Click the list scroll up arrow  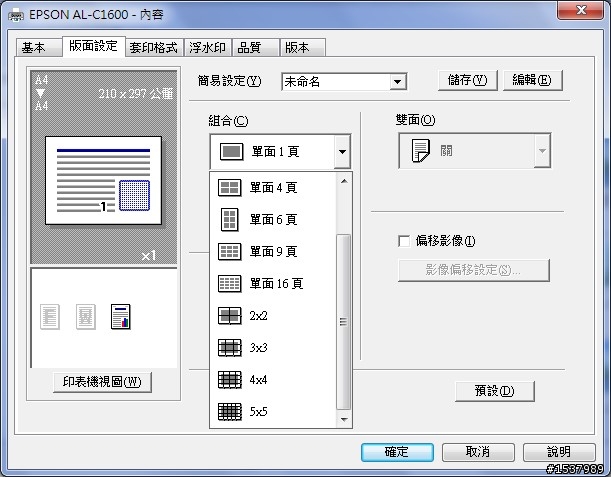344,181
